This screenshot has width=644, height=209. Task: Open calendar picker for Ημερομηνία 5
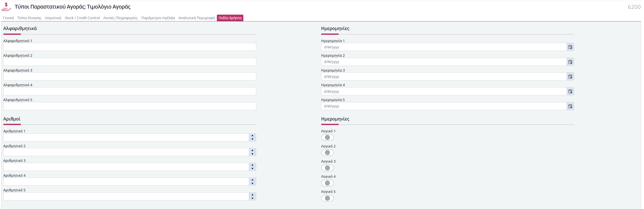[570, 106]
